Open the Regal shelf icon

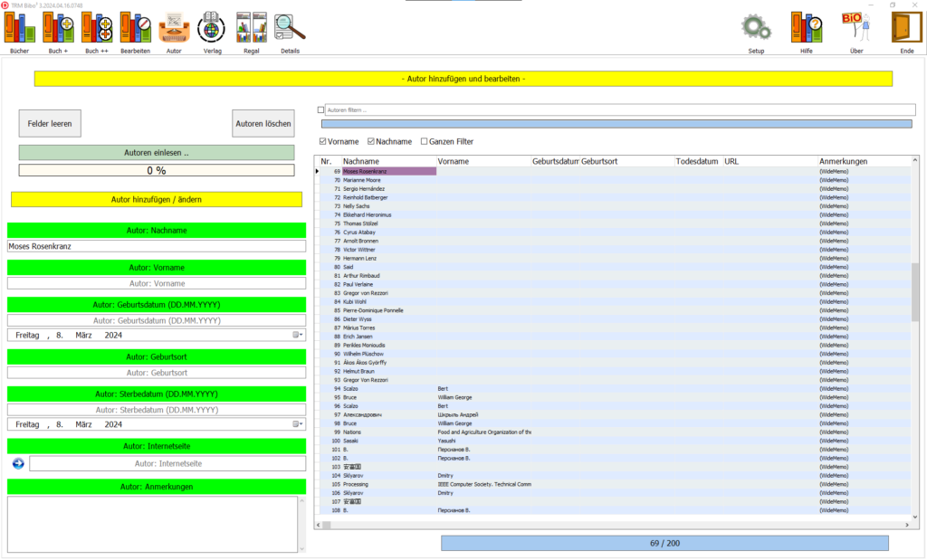(x=252, y=27)
